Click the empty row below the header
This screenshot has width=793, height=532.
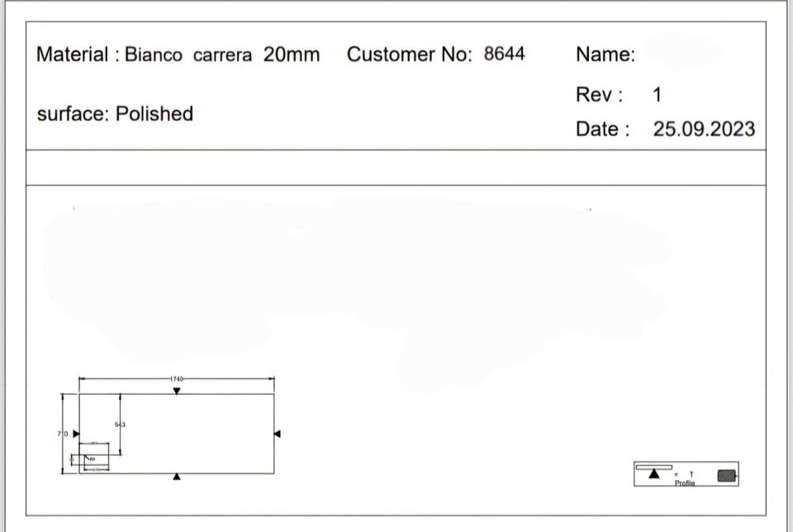[396, 168]
